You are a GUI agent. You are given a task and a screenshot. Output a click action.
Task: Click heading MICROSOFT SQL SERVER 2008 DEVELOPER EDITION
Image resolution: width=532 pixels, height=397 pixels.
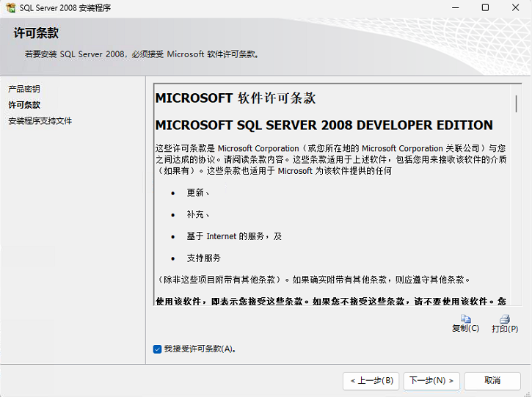pyautogui.click(x=324, y=125)
